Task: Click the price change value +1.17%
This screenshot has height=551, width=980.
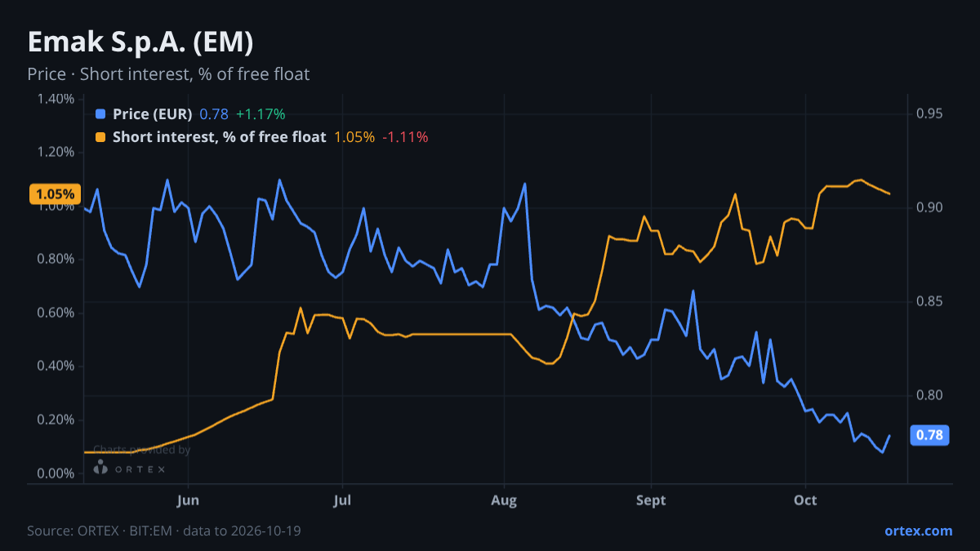Action: point(261,114)
